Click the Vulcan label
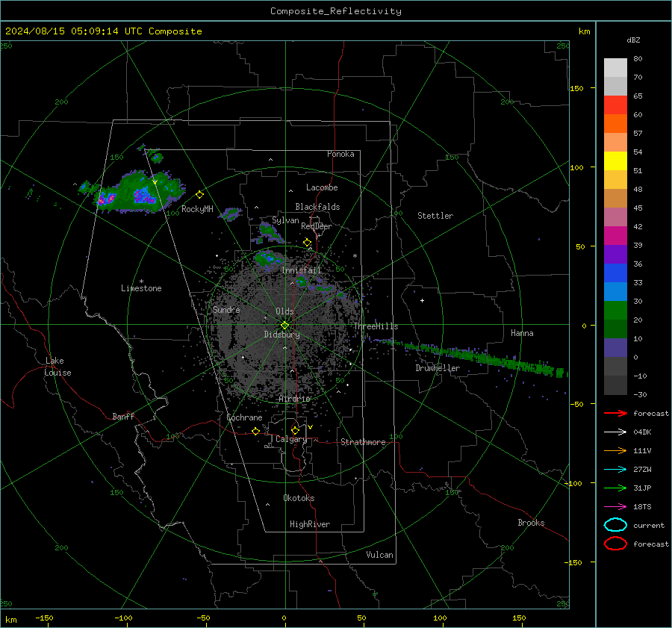 [x=379, y=555]
